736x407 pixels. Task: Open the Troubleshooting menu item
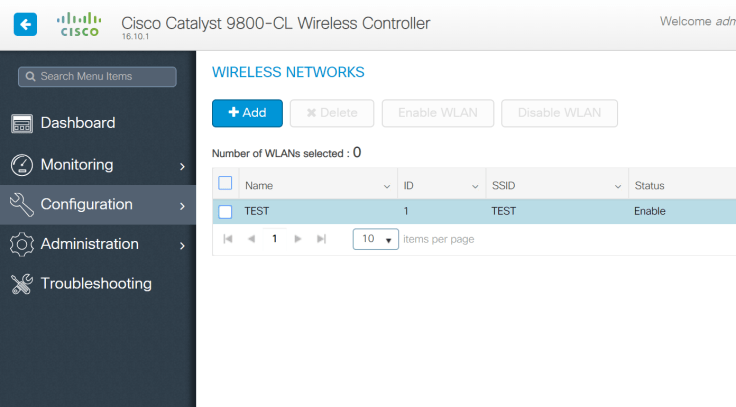tap(96, 284)
